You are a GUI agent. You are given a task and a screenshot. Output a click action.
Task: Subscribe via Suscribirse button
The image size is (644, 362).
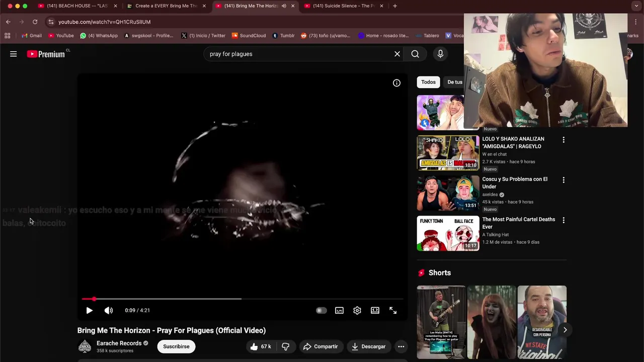pyautogui.click(x=176, y=346)
